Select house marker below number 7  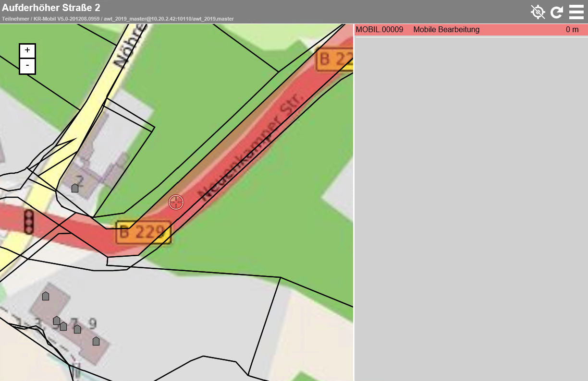[77, 329]
